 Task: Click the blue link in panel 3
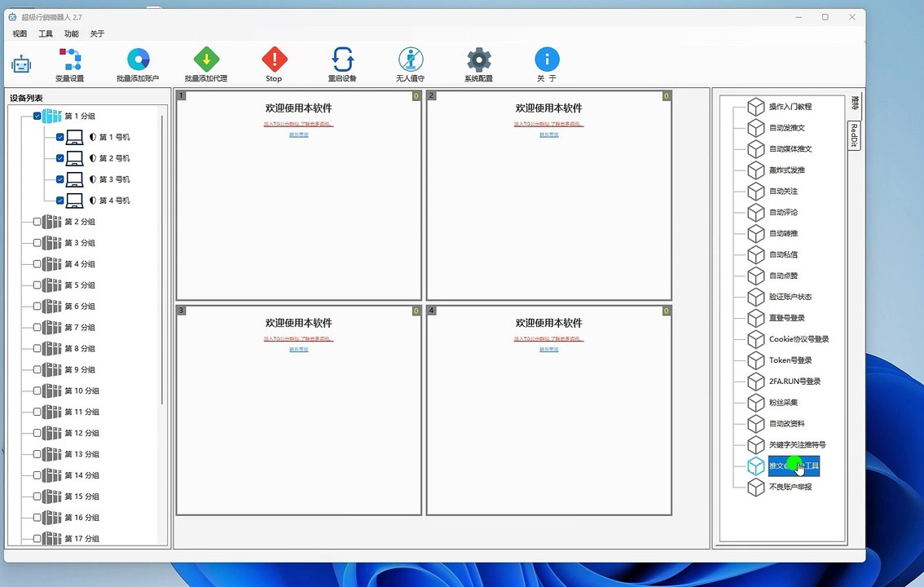click(x=299, y=350)
